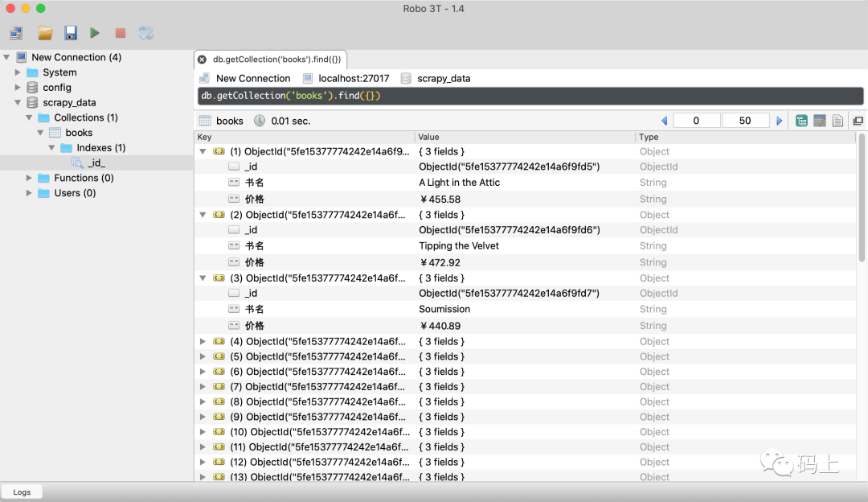
Task: Run query with green play icon
Action: 95,33
